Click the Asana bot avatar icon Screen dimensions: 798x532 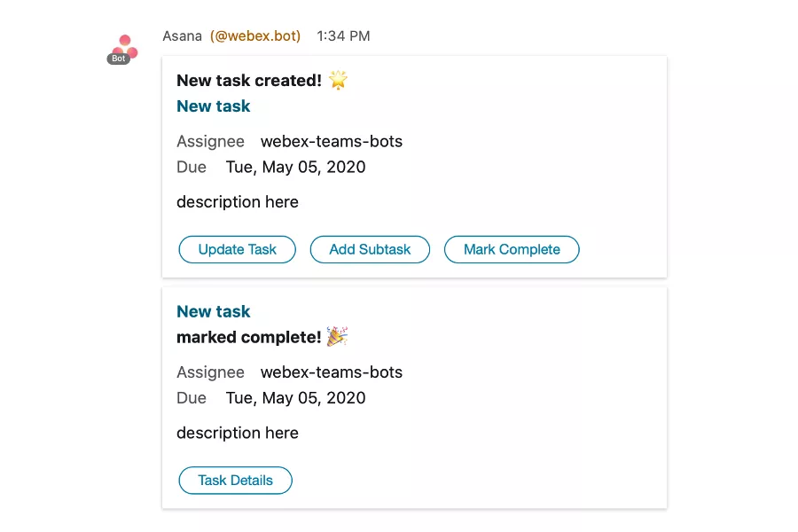coord(124,46)
